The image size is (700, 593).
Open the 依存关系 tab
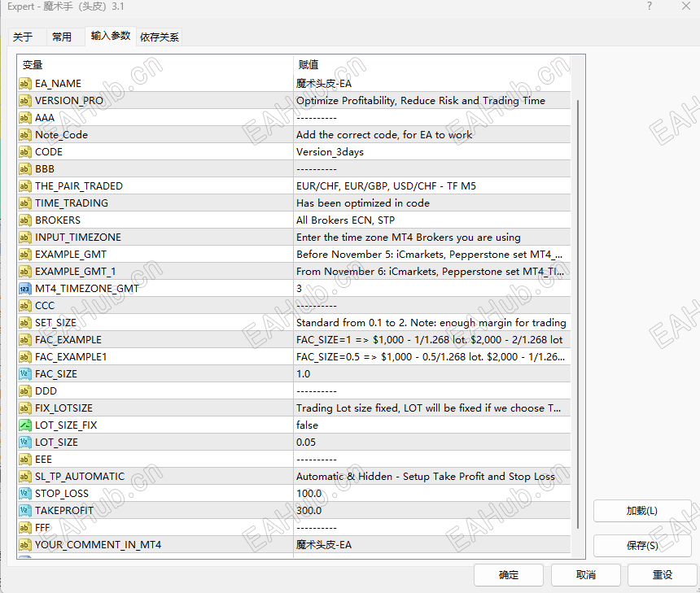[x=160, y=37]
